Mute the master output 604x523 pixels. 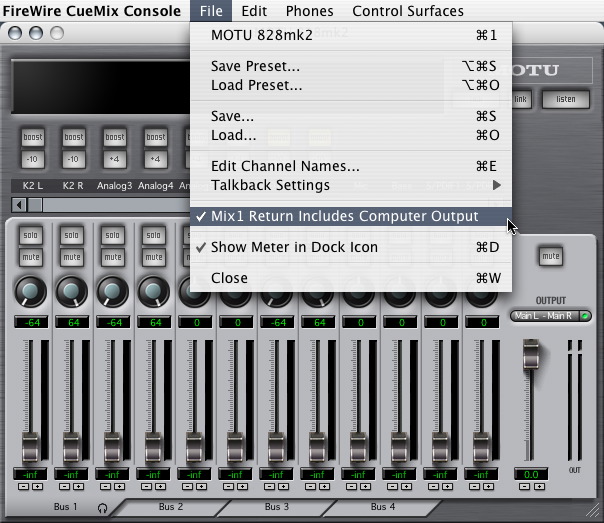[x=551, y=256]
